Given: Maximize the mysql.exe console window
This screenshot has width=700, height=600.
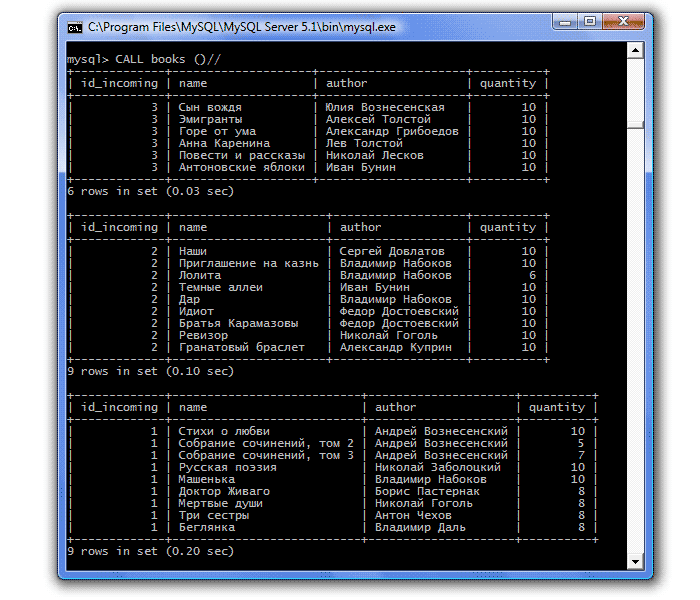Looking at the screenshot, I should [590, 24].
